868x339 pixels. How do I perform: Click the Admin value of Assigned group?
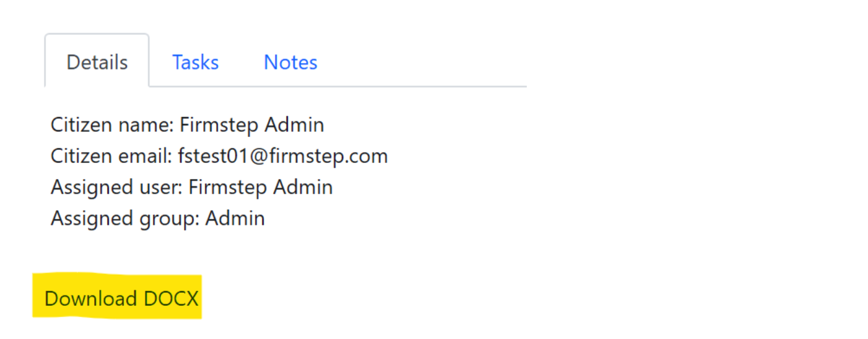(x=235, y=218)
